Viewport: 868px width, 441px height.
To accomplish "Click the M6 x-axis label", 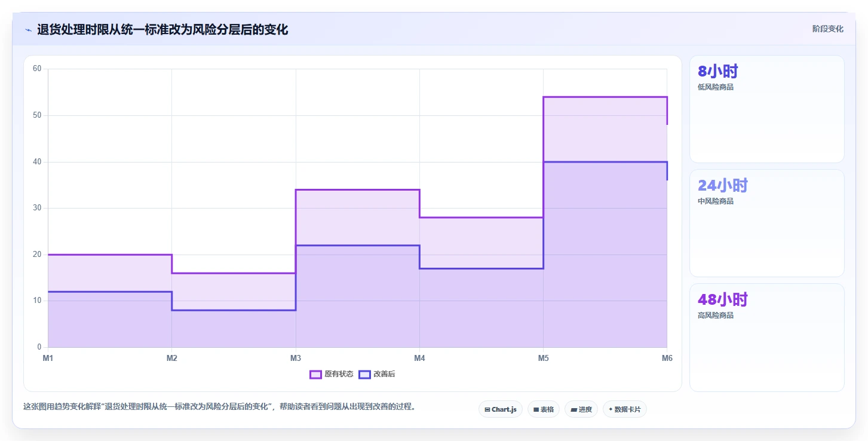I will tap(667, 358).
